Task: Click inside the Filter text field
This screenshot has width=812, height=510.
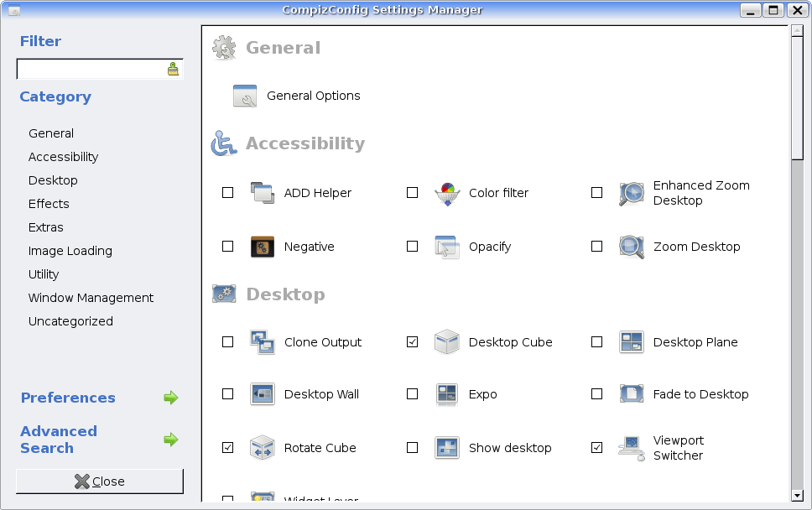Action: pos(88,69)
